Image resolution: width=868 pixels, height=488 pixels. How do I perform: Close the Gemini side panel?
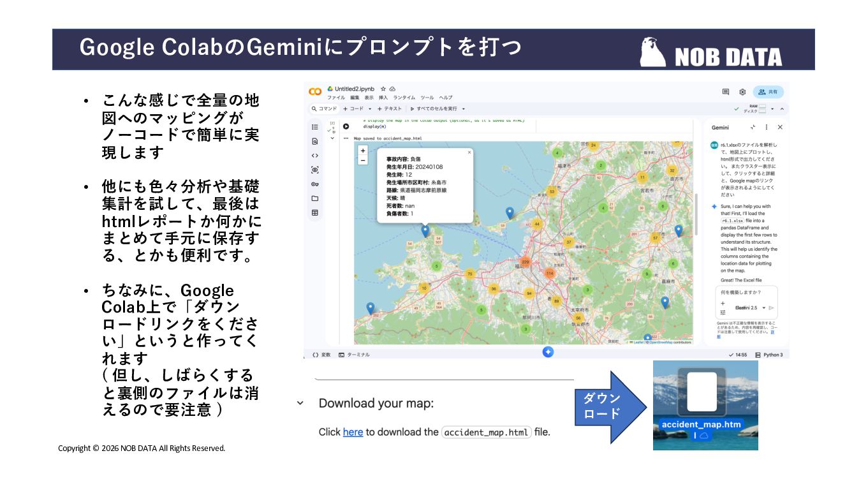(779, 128)
